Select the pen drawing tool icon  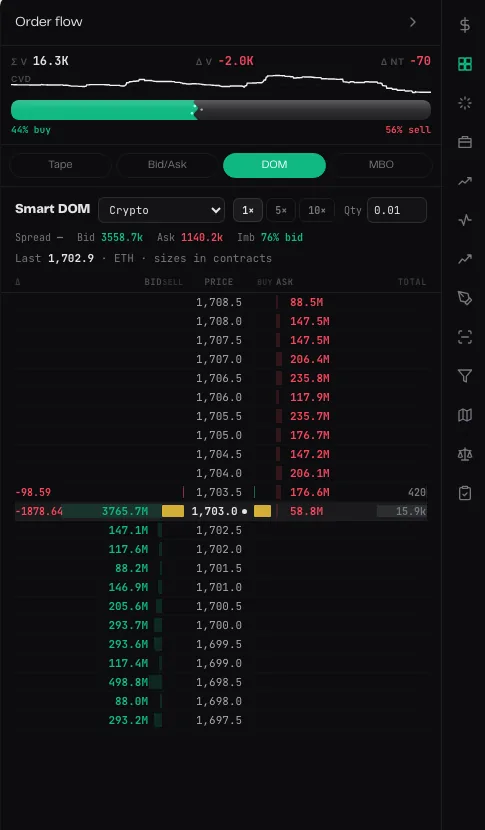pos(464,298)
